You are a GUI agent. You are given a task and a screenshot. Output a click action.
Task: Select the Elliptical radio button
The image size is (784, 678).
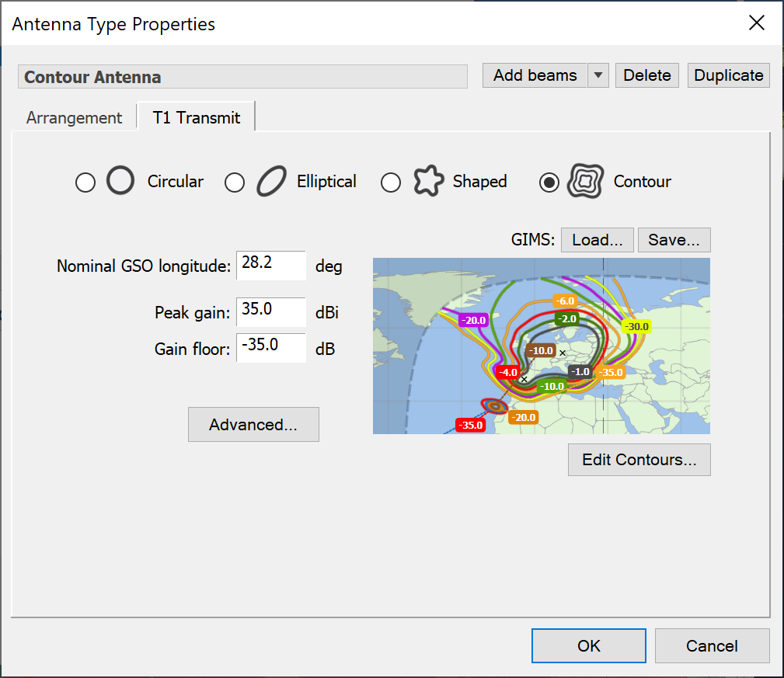click(x=235, y=183)
